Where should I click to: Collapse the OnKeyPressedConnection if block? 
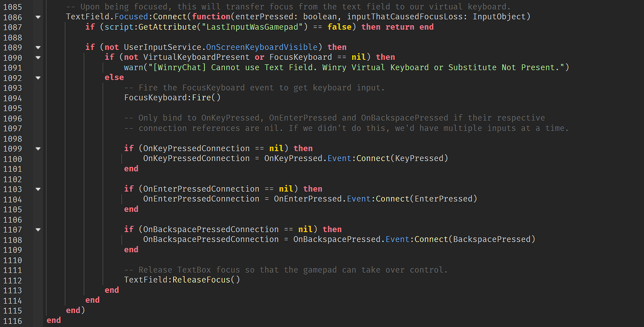(x=37, y=148)
